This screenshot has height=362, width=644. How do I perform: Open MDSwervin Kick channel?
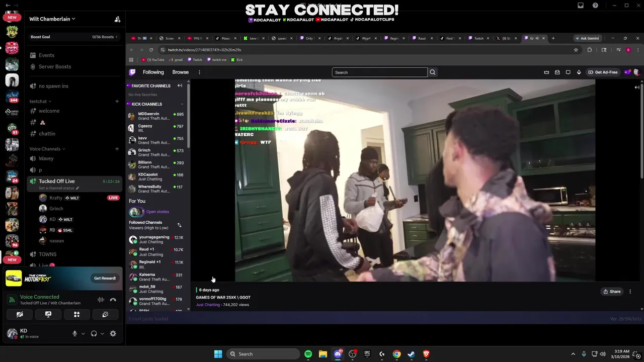[x=156, y=116]
